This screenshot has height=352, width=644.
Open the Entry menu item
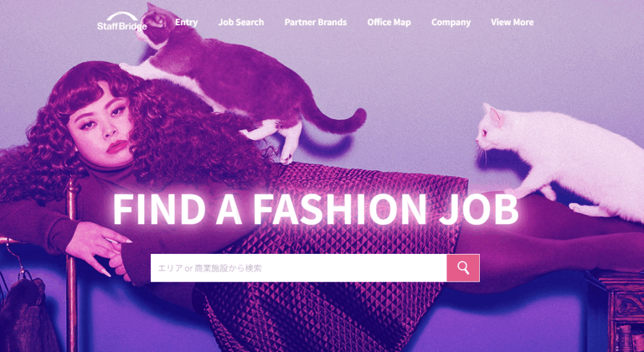[186, 22]
